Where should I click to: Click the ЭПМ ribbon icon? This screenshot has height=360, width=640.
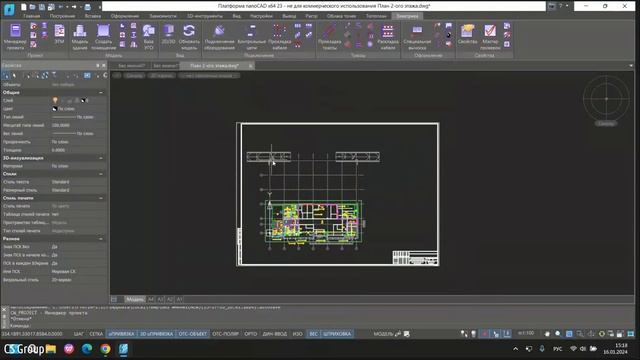pyautogui.click(x=60, y=34)
